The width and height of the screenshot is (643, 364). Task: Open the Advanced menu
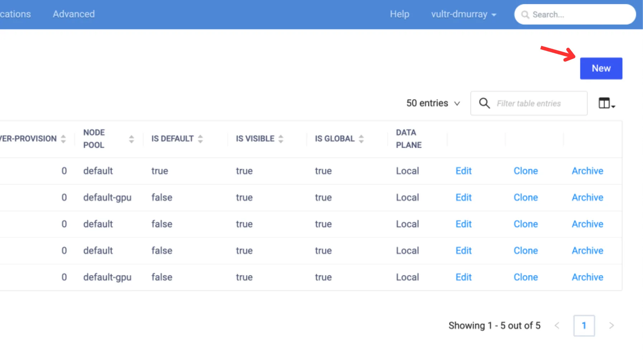pos(74,14)
